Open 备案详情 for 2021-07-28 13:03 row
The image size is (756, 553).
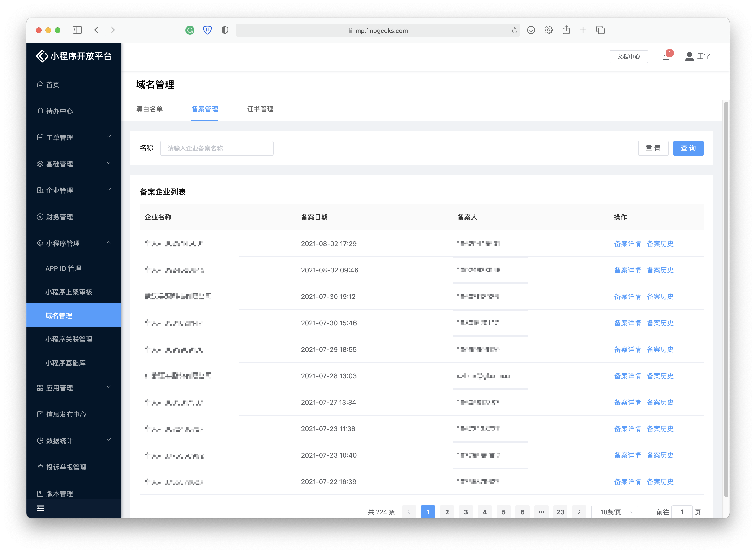627,376
